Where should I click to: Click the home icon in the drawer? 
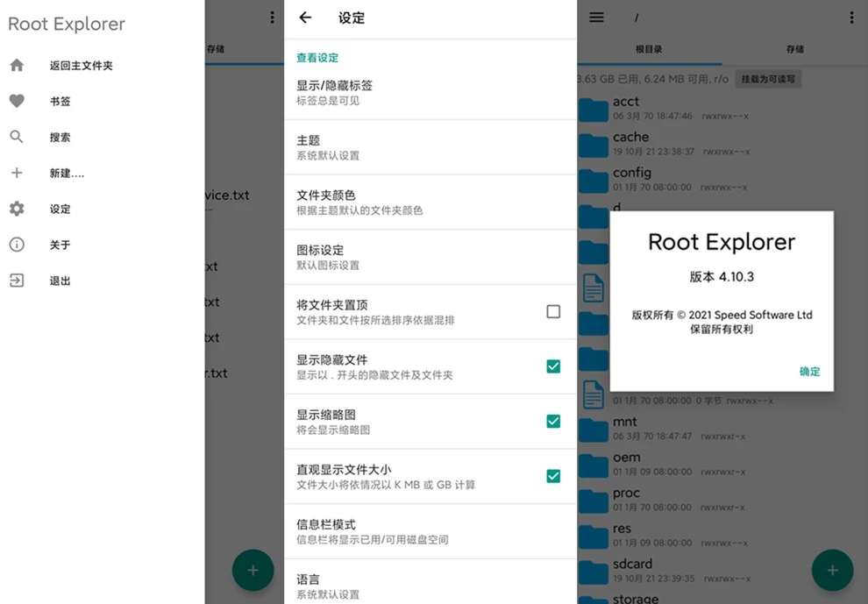(x=17, y=66)
